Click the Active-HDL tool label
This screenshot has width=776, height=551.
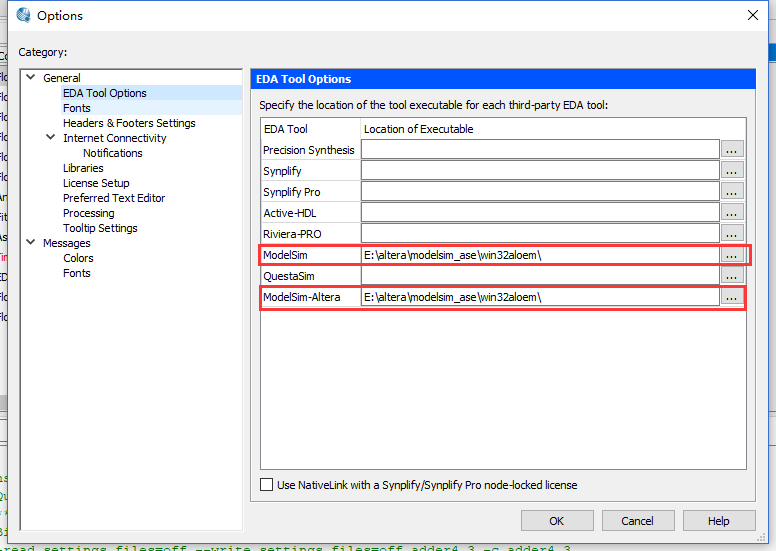point(290,213)
